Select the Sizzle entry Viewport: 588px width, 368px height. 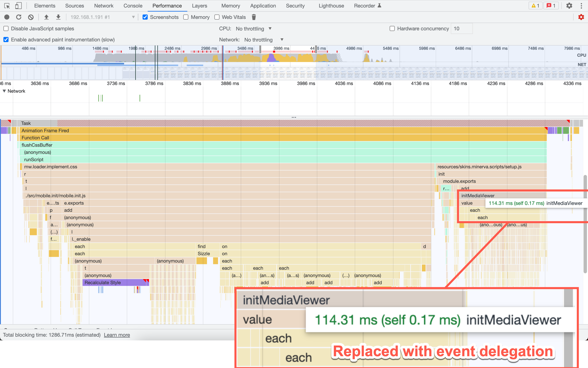point(208,254)
